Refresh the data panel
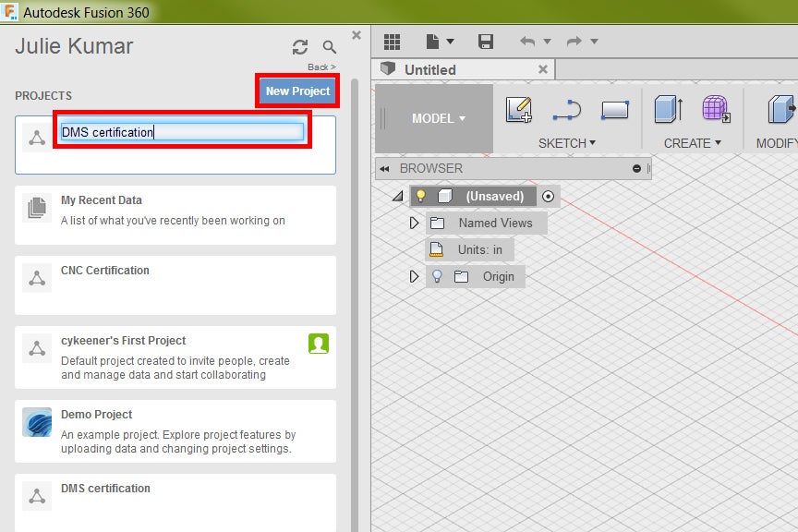 300,47
